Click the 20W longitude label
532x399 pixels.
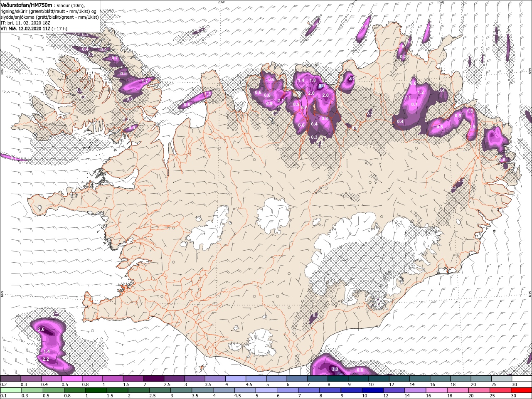pyautogui.click(x=221, y=2)
